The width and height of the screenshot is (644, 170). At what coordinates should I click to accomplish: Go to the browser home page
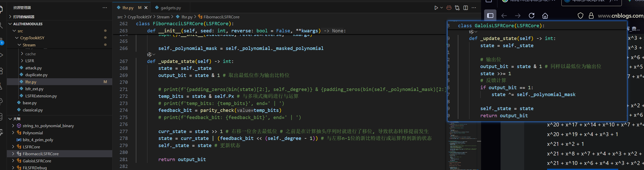click(x=545, y=16)
